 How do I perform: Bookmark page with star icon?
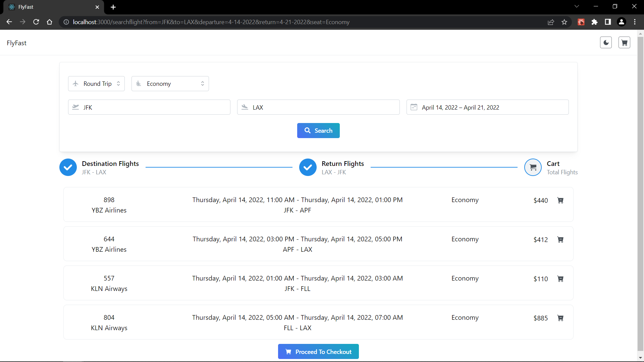point(564,22)
